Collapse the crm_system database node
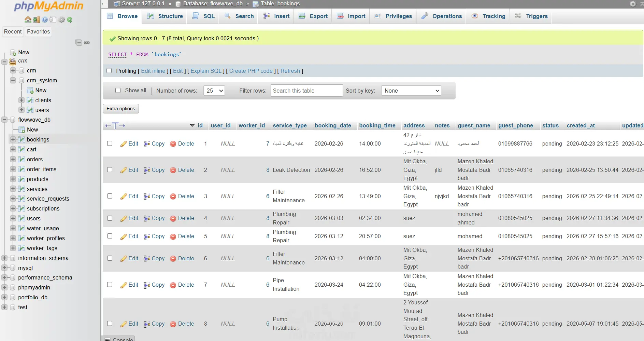 13,81
